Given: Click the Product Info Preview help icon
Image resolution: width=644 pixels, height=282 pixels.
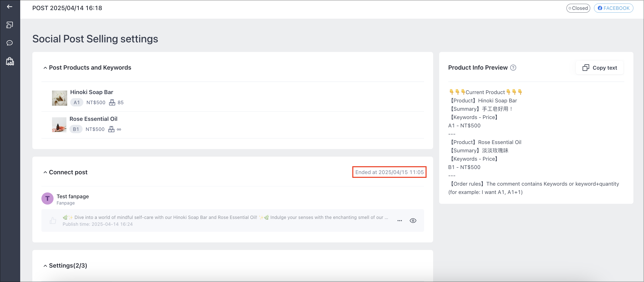Looking at the screenshot, I should pyautogui.click(x=513, y=68).
